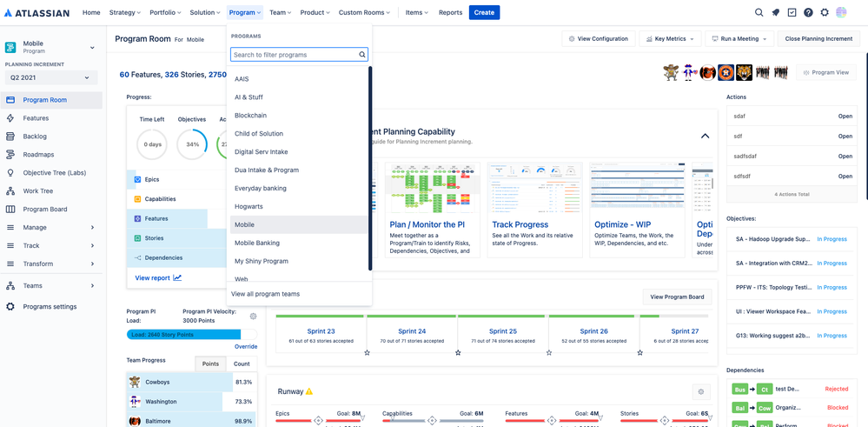
Task: Open the Portfolio dropdown menu
Action: [166, 12]
